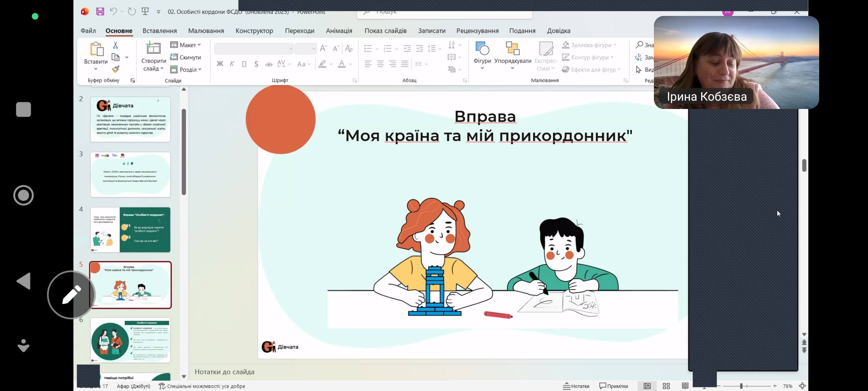Adjust the zoom slider handle
Screen dimensions: 868x391
pos(741,386)
